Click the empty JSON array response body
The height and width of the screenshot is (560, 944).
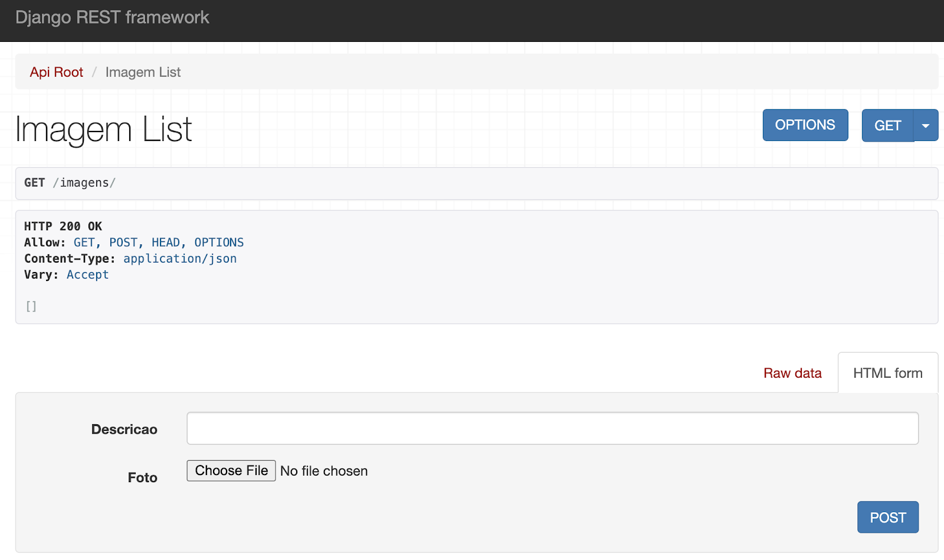(31, 306)
